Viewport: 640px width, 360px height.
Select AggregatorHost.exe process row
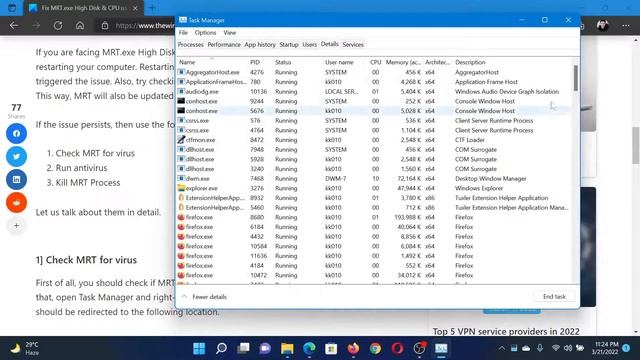tap(374, 72)
